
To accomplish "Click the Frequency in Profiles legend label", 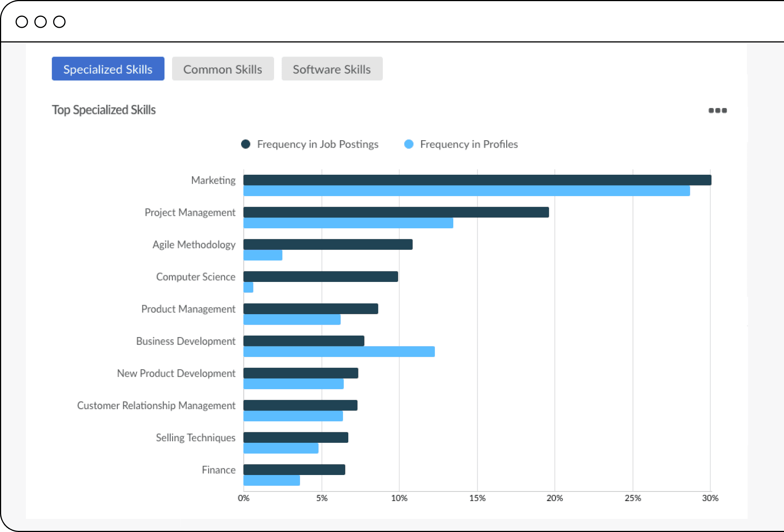I will [469, 144].
